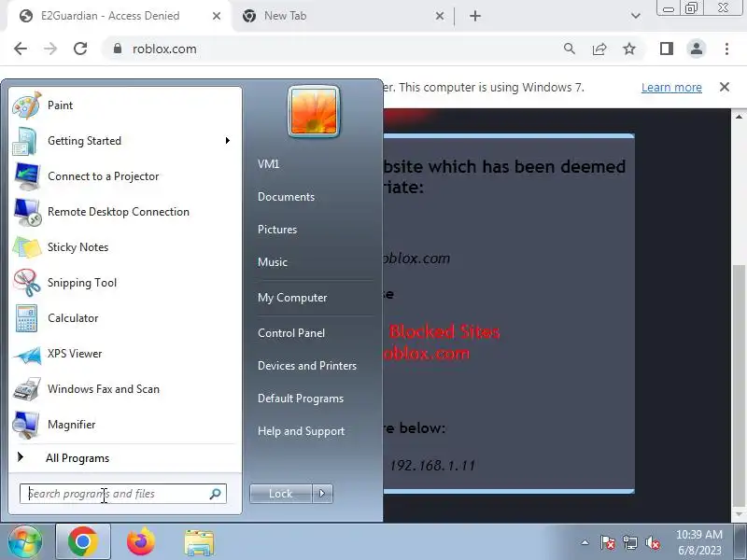This screenshot has width=747, height=560.
Task: Click the IP address 192.168.1.11
Action: 432,465
